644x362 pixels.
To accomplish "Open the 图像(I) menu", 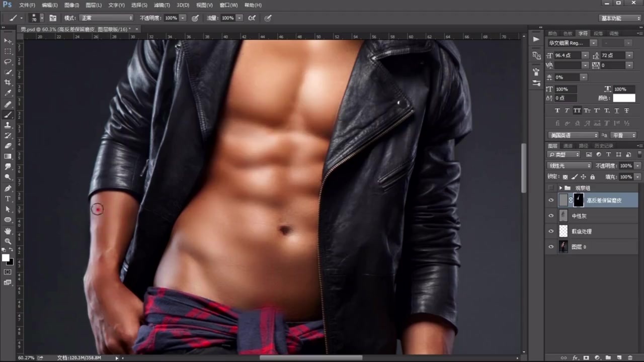I will pyautogui.click(x=71, y=5).
